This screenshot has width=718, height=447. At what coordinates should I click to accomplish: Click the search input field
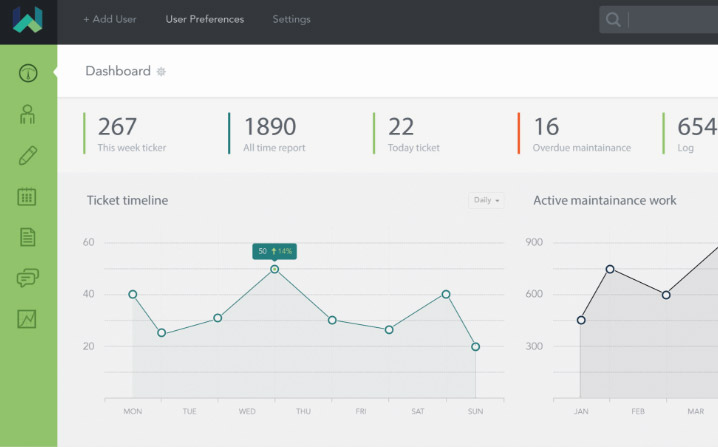pyautogui.click(x=672, y=20)
